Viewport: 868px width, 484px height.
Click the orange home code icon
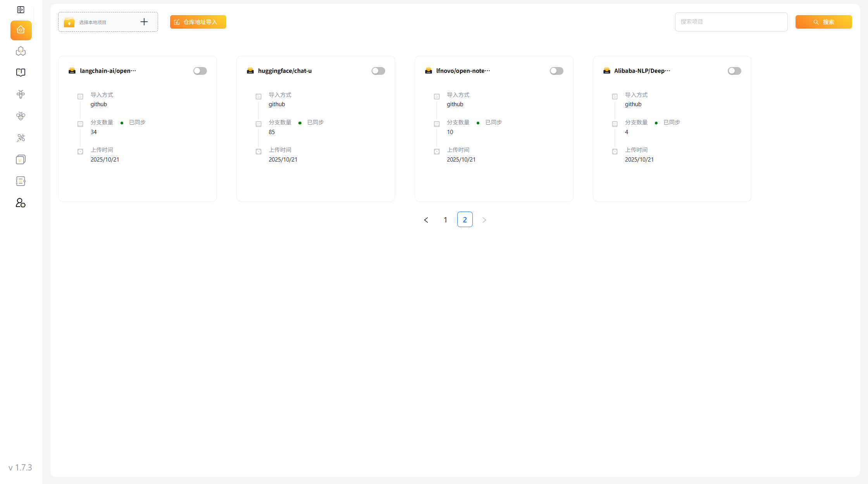(x=21, y=30)
